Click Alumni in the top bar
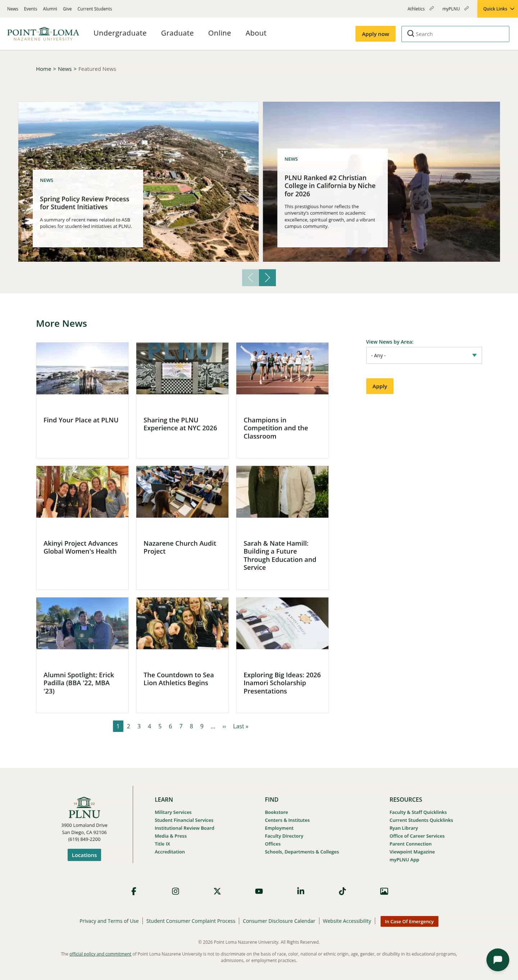 point(50,9)
